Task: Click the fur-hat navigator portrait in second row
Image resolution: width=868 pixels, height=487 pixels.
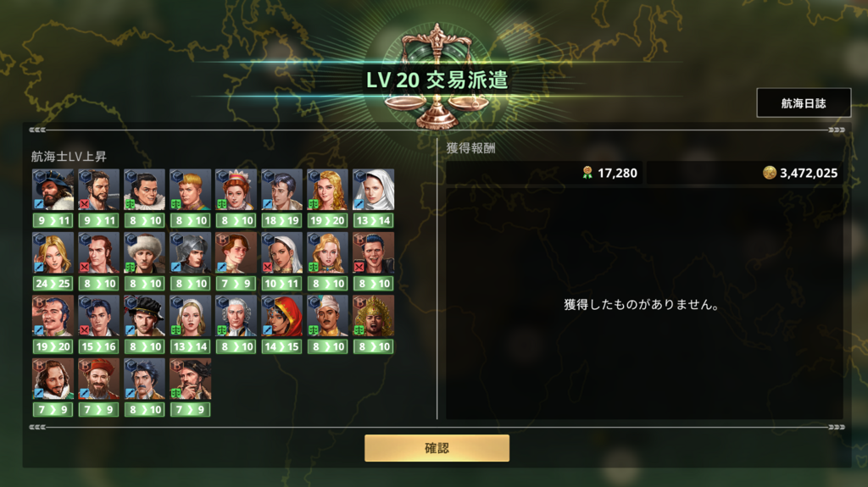Action: click(x=144, y=253)
